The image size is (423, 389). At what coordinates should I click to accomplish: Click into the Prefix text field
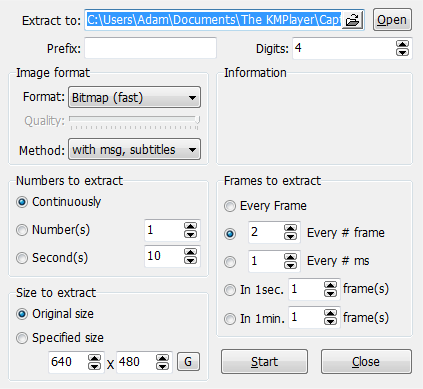click(x=151, y=48)
